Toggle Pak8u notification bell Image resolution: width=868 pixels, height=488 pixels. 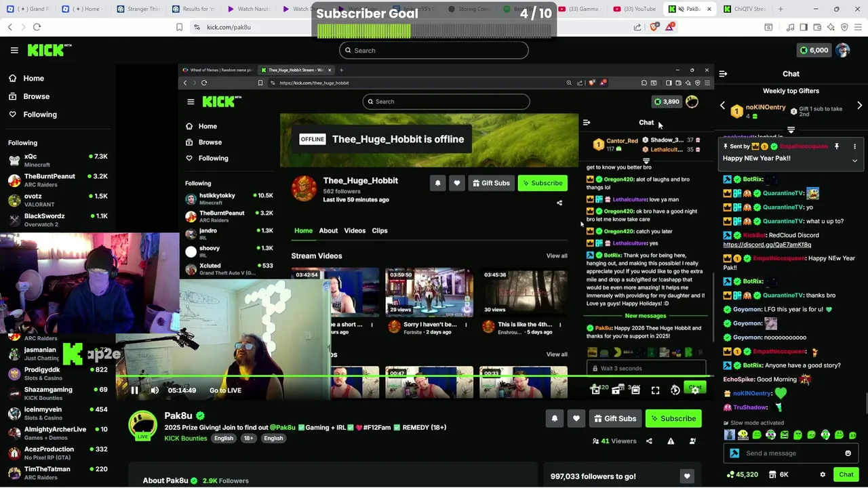click(554, 419)
